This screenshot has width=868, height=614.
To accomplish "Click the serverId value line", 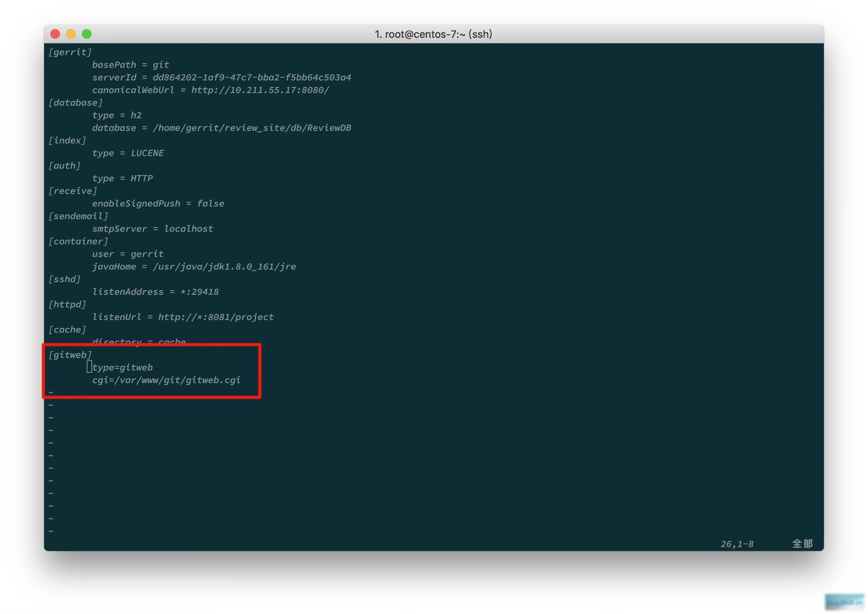I will point(222,78).
